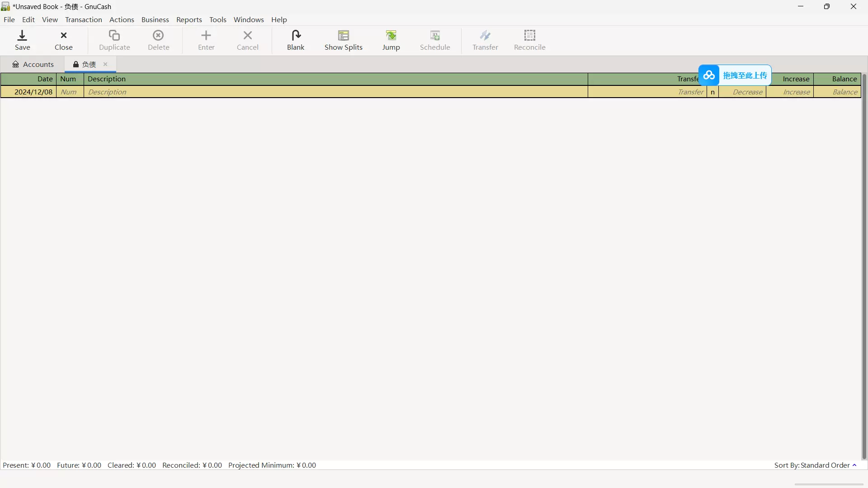Click the Enter button in toolbar
Screen dimensions: 868x488
coord(206,40)
